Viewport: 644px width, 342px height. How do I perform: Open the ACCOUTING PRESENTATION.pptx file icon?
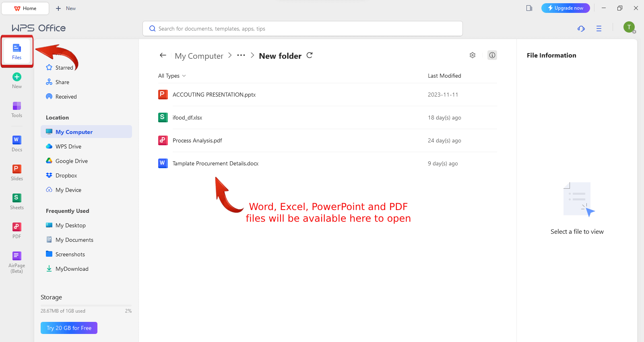coord(163,95)
